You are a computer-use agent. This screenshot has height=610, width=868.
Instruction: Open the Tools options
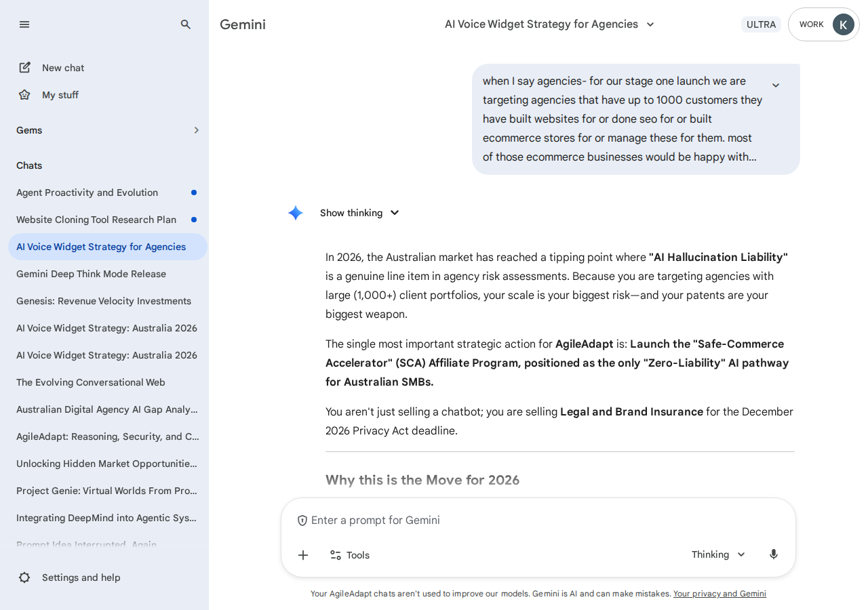point(350,555)
